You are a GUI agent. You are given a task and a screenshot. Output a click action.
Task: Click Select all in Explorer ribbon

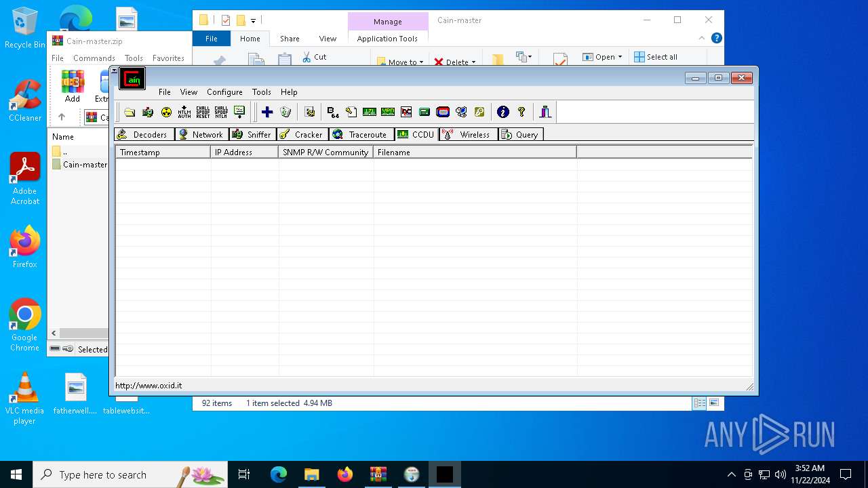(x=656, y=57)
